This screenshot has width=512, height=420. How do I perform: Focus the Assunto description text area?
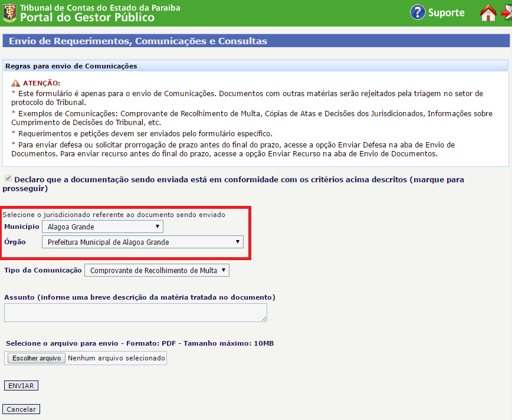(135, 313)
